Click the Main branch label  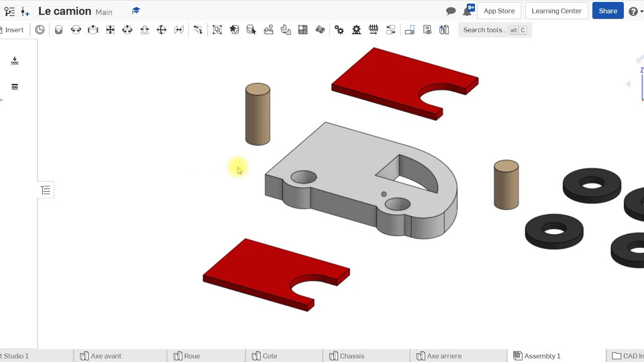point(104,12)
